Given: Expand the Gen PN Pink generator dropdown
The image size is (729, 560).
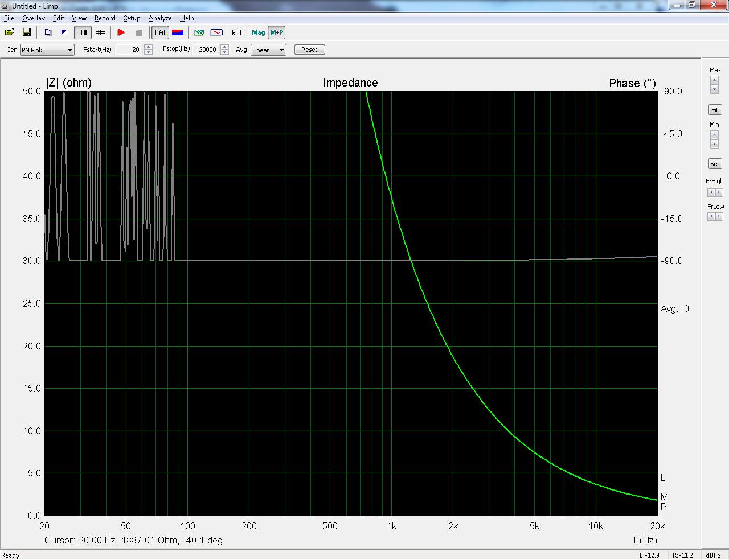Looking at the screenshot, I should pos(47,50).
